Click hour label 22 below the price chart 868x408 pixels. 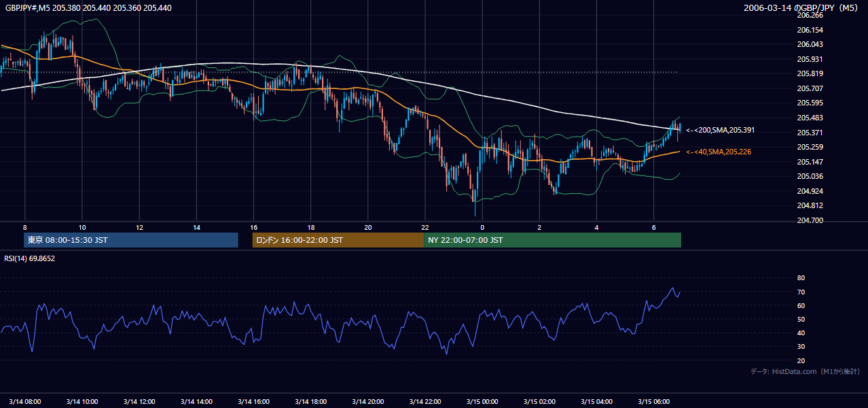point(425,227)
